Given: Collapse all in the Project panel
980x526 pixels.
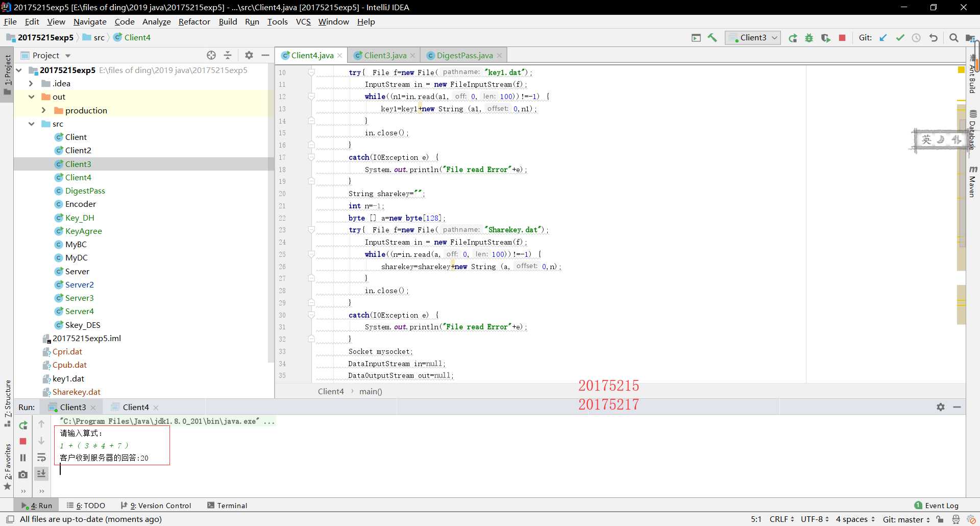Looking at the screenshot, I should tap(228, 55).
